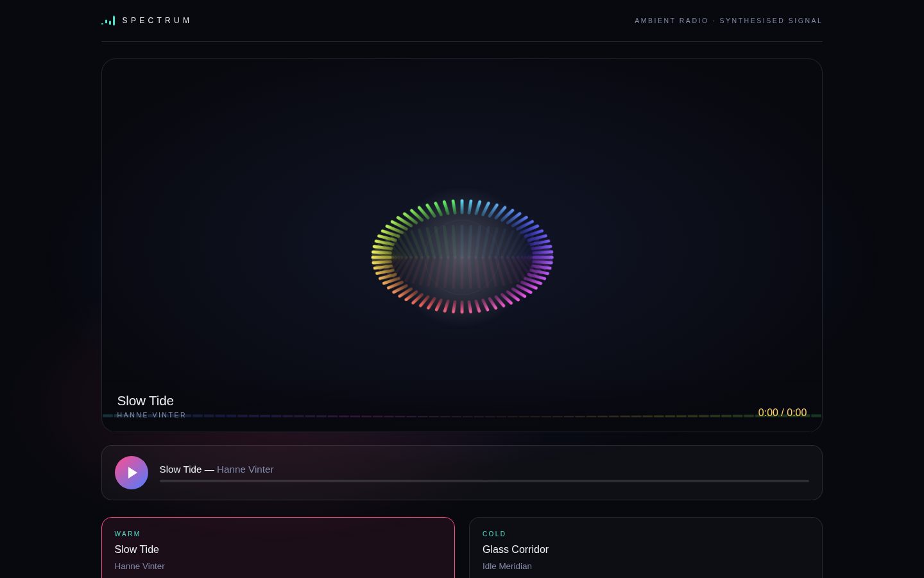The height and width of the screenshot is (578, 924).
Task: Seek on the Slow Tide progress bar
Action: coord(484,481)
